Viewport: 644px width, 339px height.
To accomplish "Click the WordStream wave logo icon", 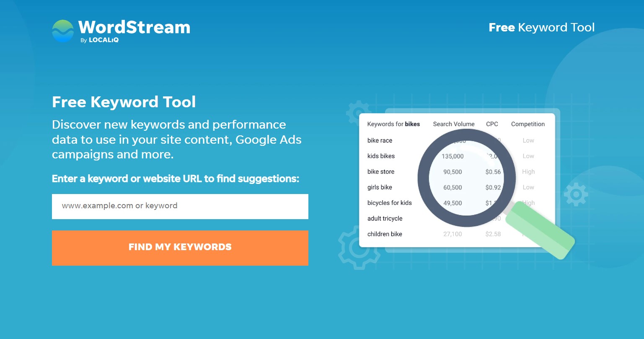I will 63,31.
